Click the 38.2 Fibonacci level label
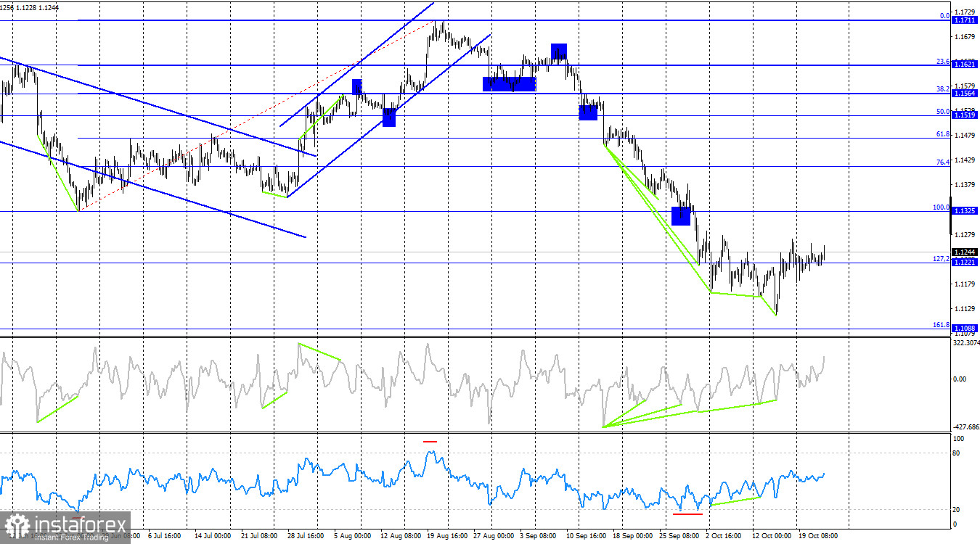980x544 pixels. point(943,89)
